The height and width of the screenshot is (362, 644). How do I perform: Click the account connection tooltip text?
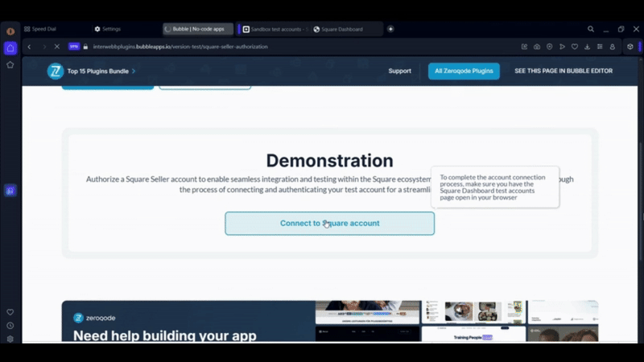click(493, 187)
